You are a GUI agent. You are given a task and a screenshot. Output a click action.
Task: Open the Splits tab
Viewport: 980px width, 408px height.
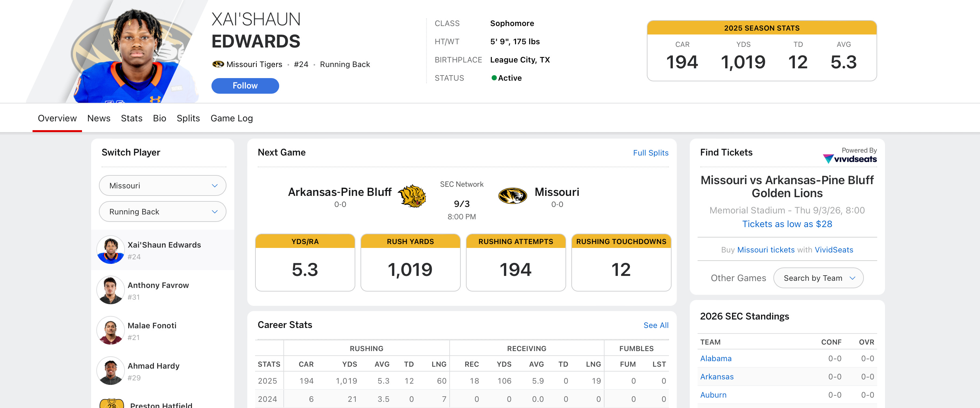[x=188, y=118]
